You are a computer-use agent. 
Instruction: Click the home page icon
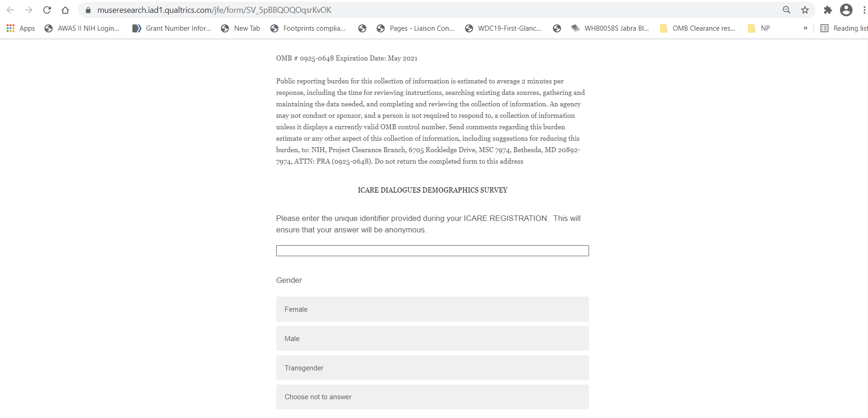coord(65,10)
